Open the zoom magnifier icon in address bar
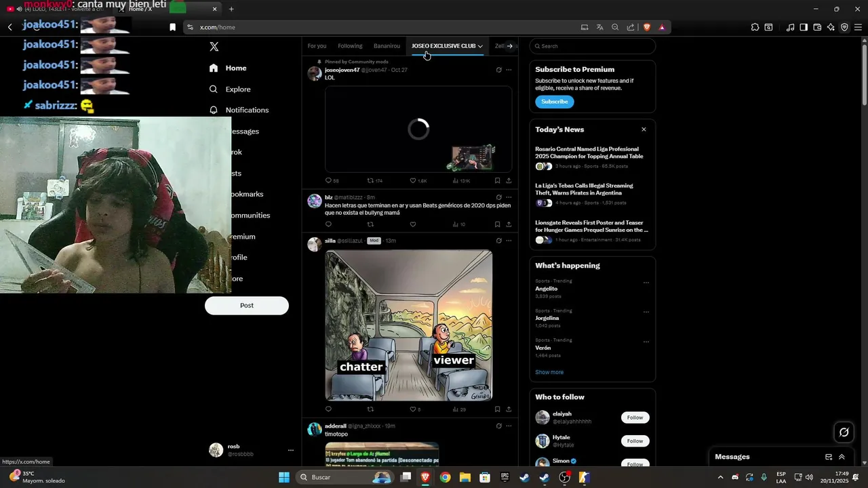The width and height of the screenshot is (868, 488). [615, 27]
